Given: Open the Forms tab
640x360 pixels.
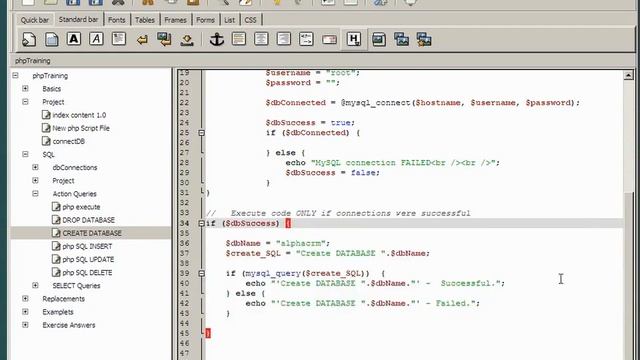Looking at the screenshot, I should [205, 20].
